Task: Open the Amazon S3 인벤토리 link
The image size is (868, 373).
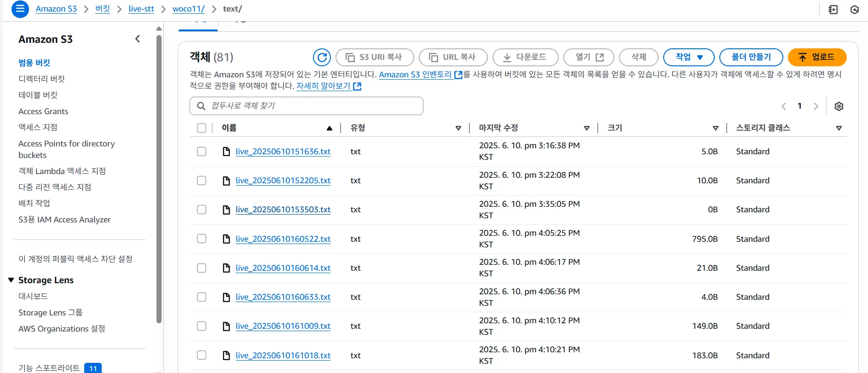Action: (420, 75)
